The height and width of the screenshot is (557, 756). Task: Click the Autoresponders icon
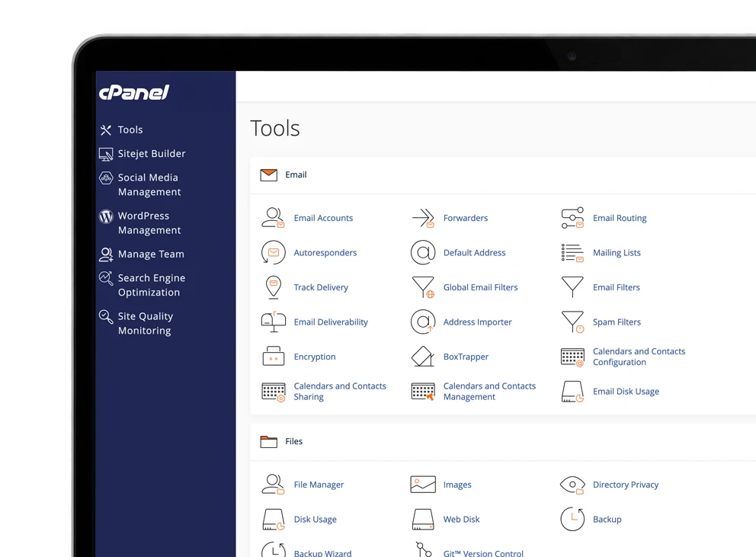[x=273, y=252]
